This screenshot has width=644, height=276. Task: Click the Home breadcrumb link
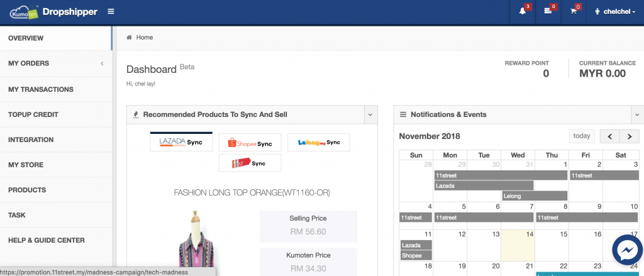pyautogui.click(x=145, y=37)
